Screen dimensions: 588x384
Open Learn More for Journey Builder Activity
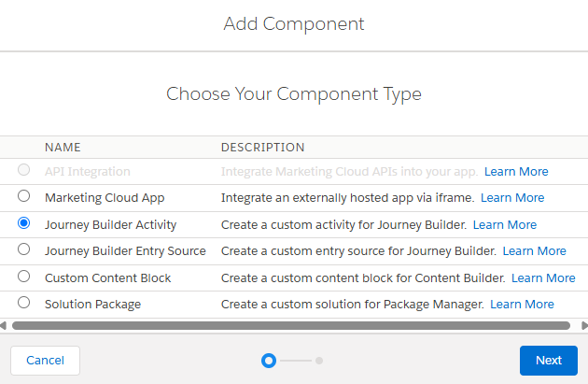point(505,224)
